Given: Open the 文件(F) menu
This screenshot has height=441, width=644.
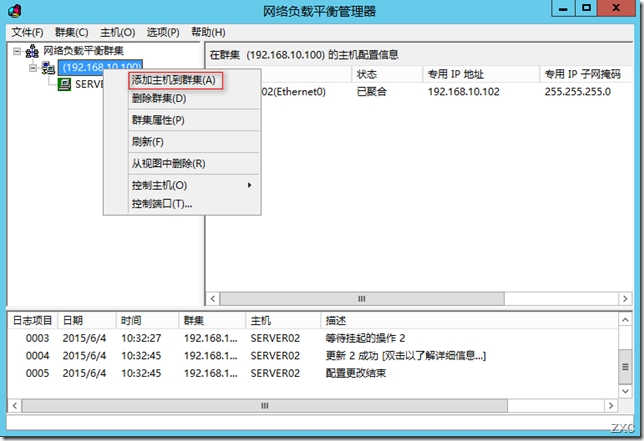Looking at the screenshot, I should pyautogui.click(x=27, y=32).
